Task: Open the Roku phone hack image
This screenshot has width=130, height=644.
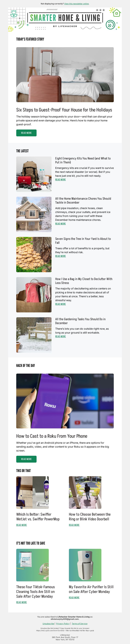Action: (x=65, y=401)
